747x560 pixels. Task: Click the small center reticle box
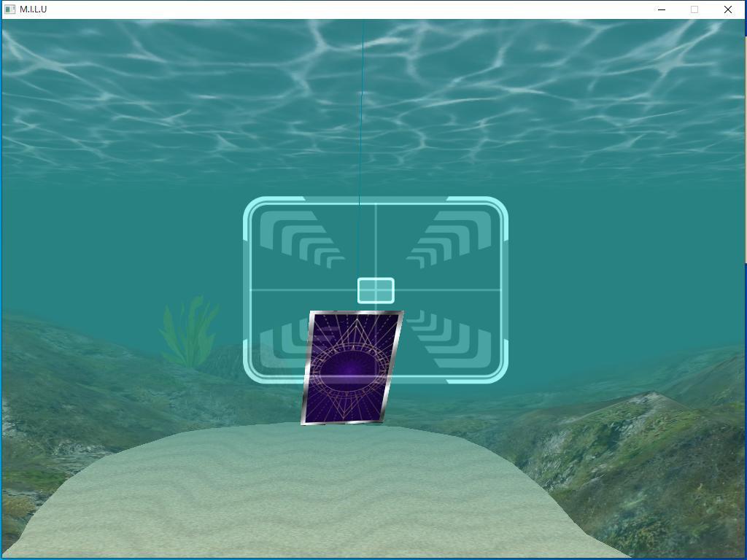(x=376, y=290)
